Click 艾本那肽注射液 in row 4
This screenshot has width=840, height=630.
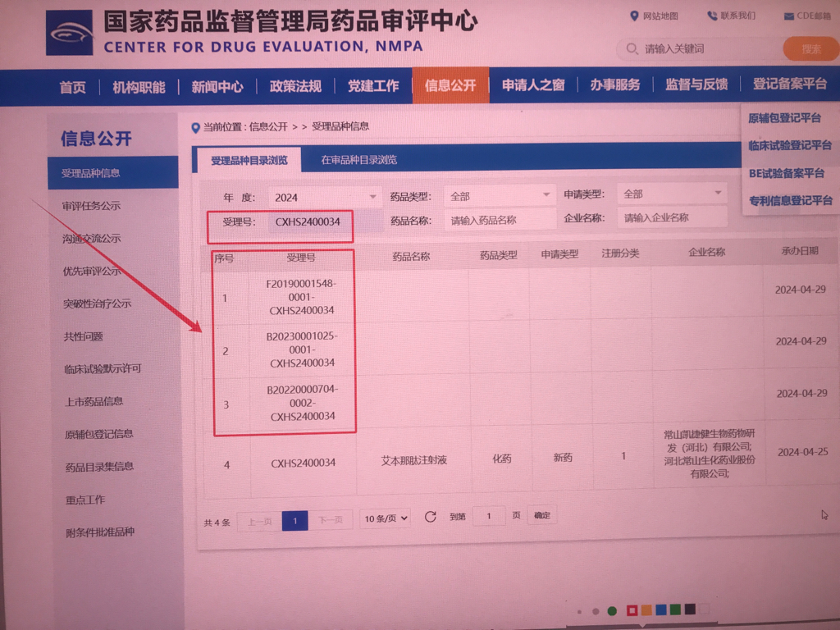click(413, 460)
